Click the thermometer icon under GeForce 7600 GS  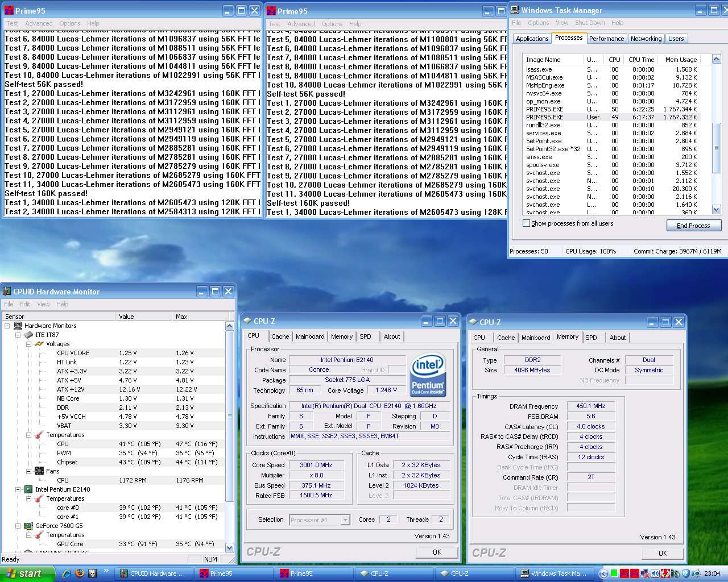click(39, 535)
